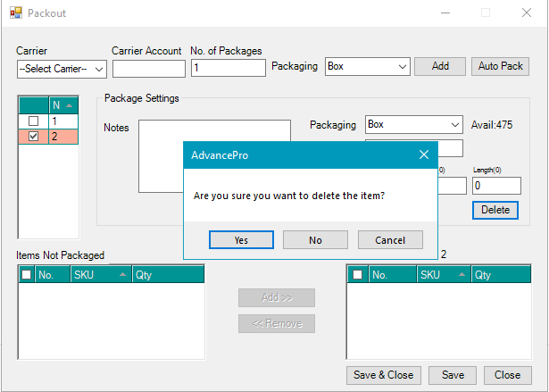Click the Save & Close button
The image size is (549, 392).
(x=383, y=375)
